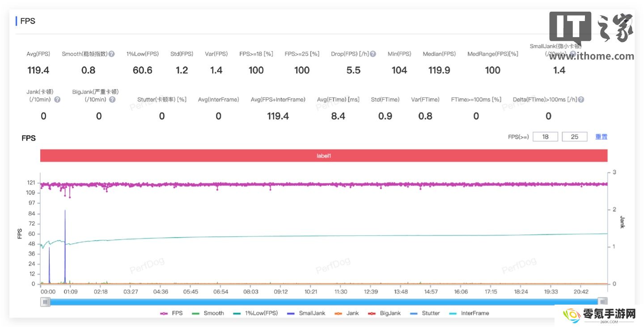644x327 pixels.
Task: Toggle the Smooth series in the legend
Action: 208,313
